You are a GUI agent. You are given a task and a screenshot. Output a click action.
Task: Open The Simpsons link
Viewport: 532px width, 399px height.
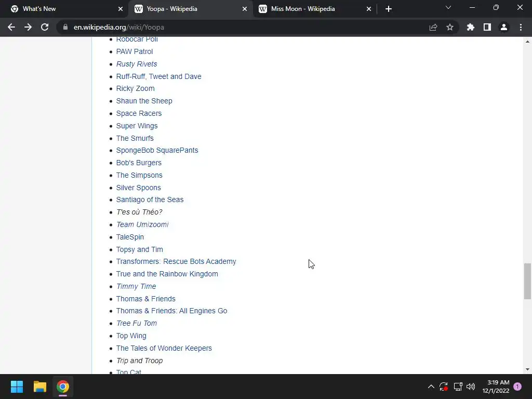coord(139,175)
